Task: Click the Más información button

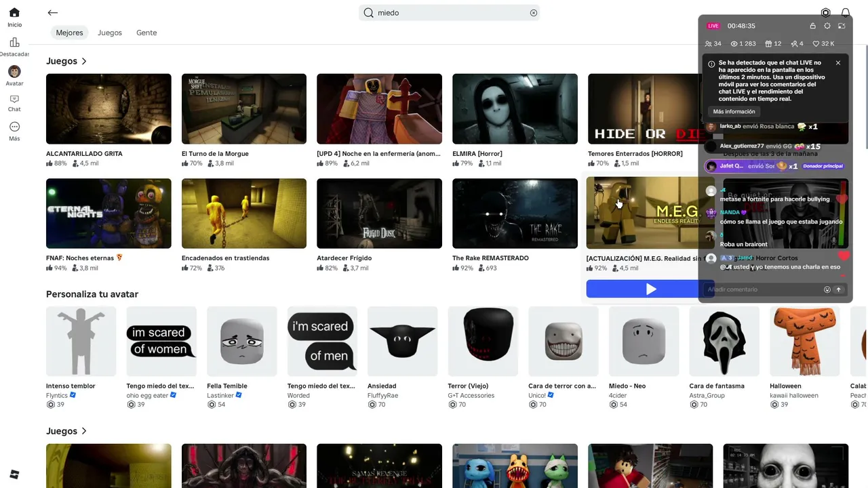Action: coord(734,112)
